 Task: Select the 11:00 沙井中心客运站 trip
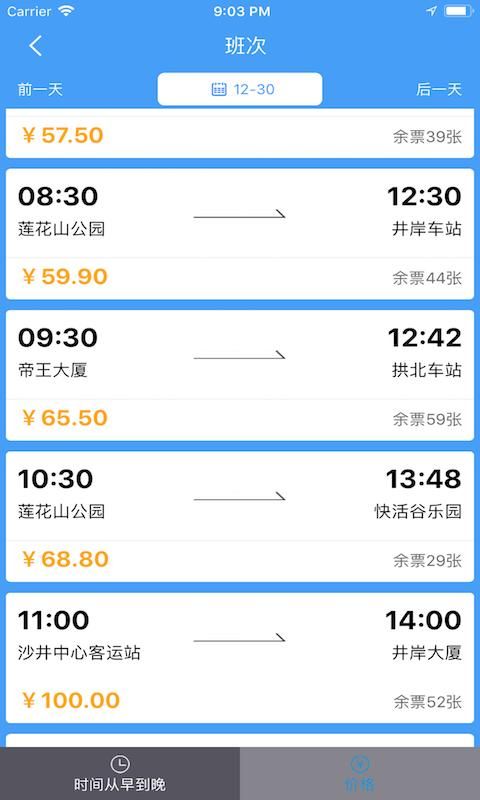click(240, 658)
